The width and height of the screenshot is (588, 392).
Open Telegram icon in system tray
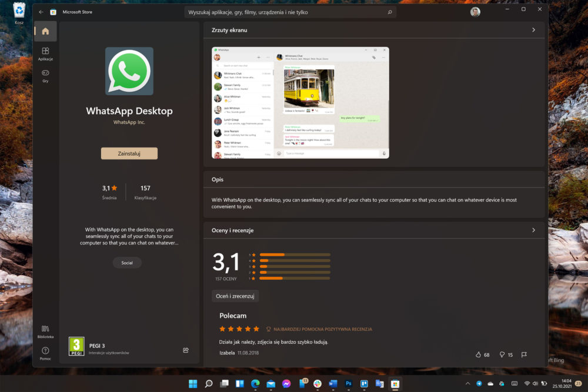pos(479,383)
